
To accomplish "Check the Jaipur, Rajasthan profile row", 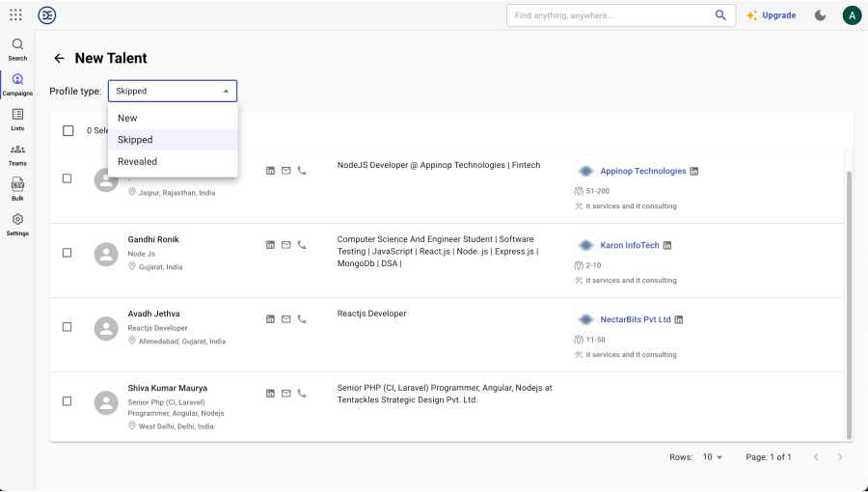I will click(67, 178).
